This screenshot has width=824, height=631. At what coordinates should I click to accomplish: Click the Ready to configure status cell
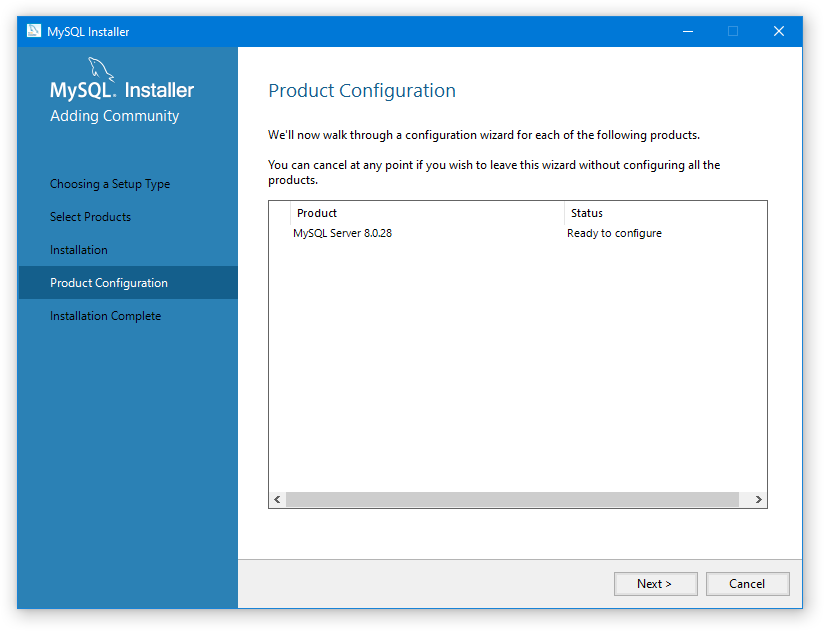click(x=614, y=234)
